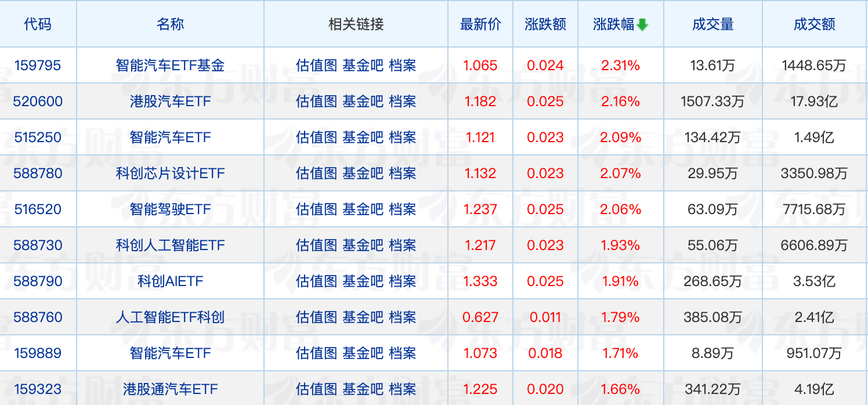Select volume 1507.33万
Screen dimensions: 868x405
tap(713, 102)
